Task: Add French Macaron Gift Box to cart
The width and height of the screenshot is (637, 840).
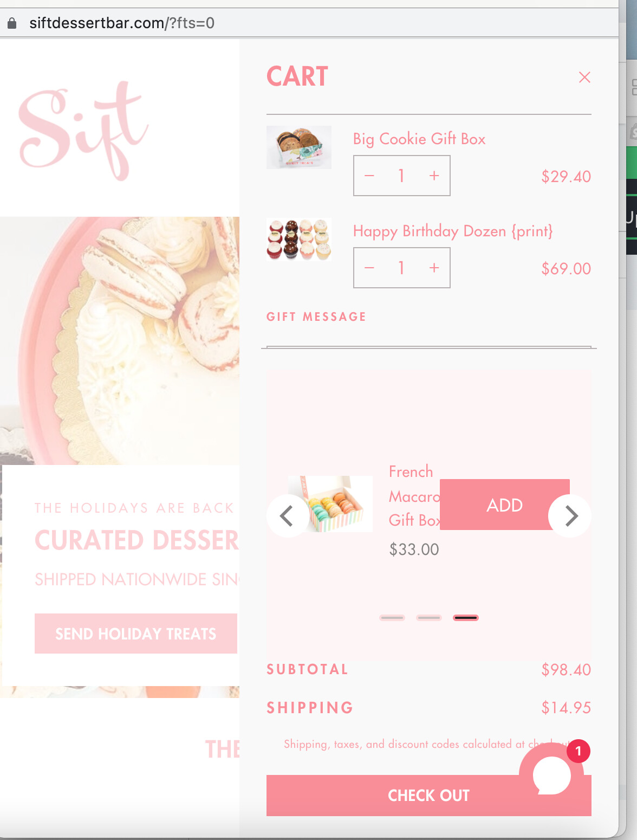Action: (x=505, y=505)
